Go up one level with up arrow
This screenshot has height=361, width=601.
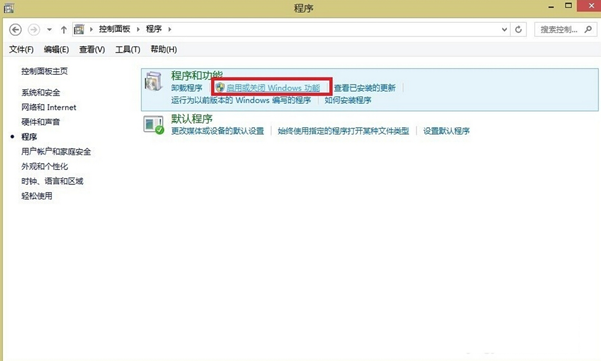tap(64, 30)
